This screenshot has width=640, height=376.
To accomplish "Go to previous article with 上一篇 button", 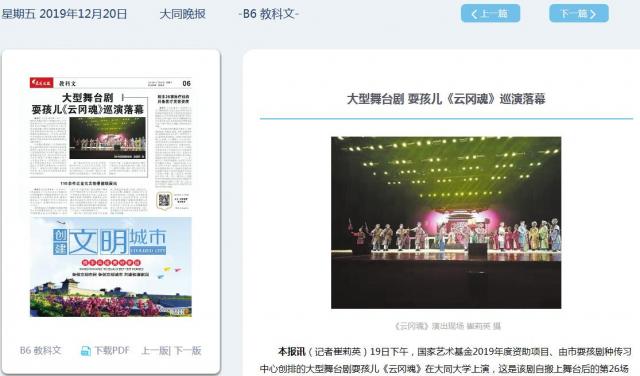I will (490, 13).
